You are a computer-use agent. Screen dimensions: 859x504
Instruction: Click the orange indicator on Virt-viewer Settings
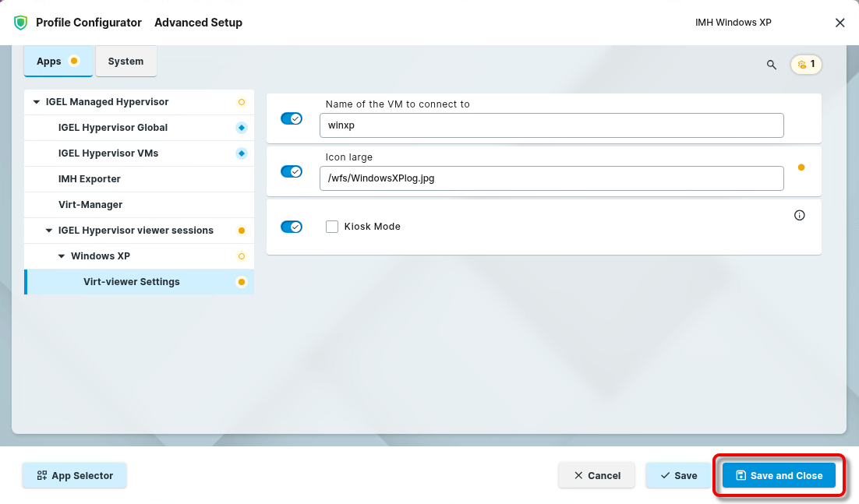point(242,282)
